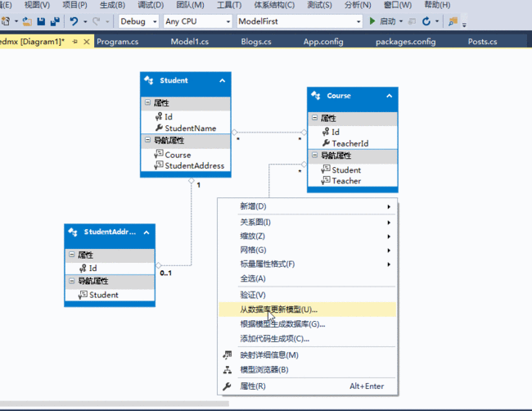Open the 关系图(I) submenu
Viewport: 532px width, 411px height.
[308, 223]
